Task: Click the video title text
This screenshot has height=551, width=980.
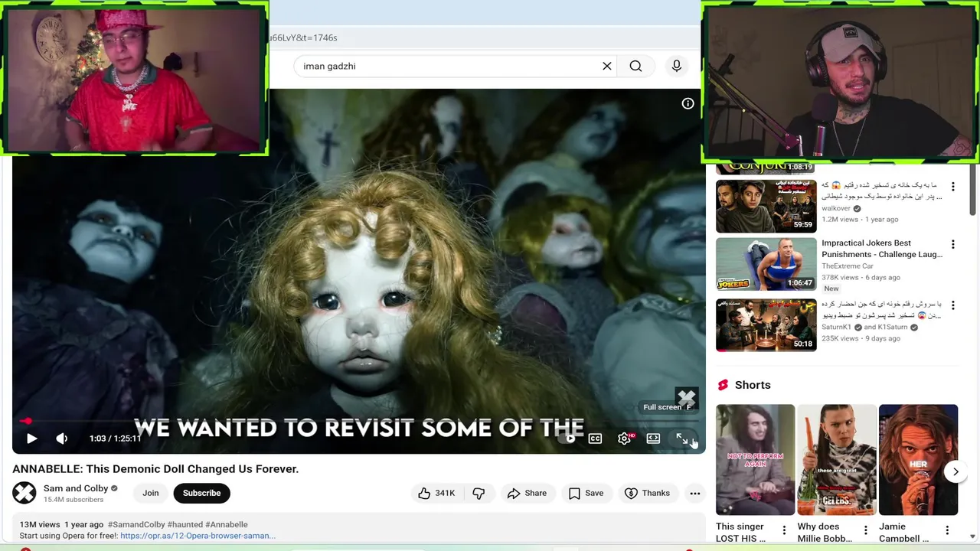Action: click(155, 468)
